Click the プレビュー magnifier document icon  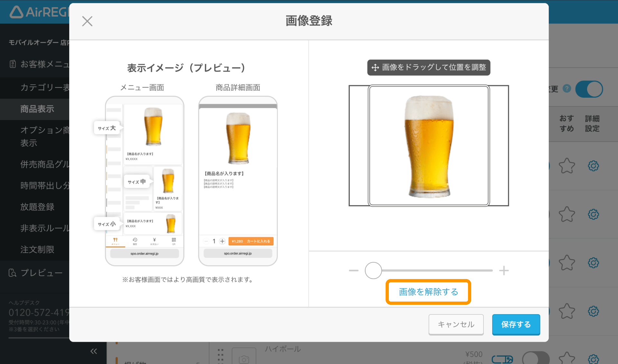pos(12,273)
